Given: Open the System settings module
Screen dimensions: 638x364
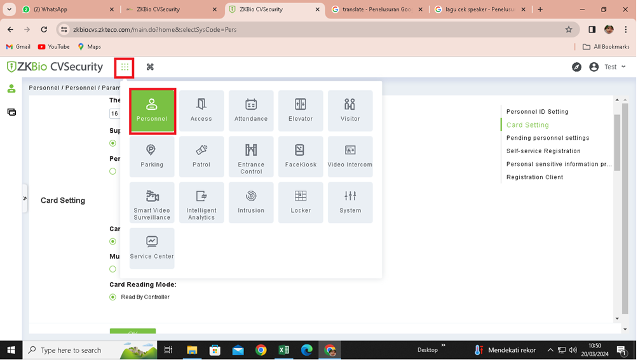Looking at the screenshot, I should coord(350,203).
